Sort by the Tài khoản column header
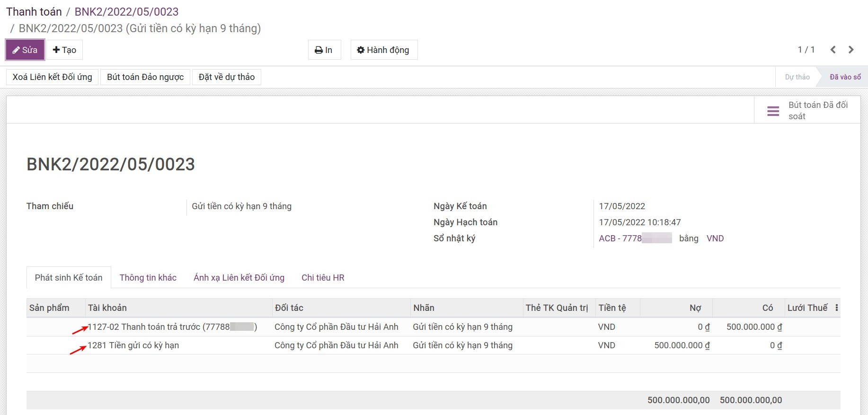This screenshot has height=415, width=868. click(107, 308)
